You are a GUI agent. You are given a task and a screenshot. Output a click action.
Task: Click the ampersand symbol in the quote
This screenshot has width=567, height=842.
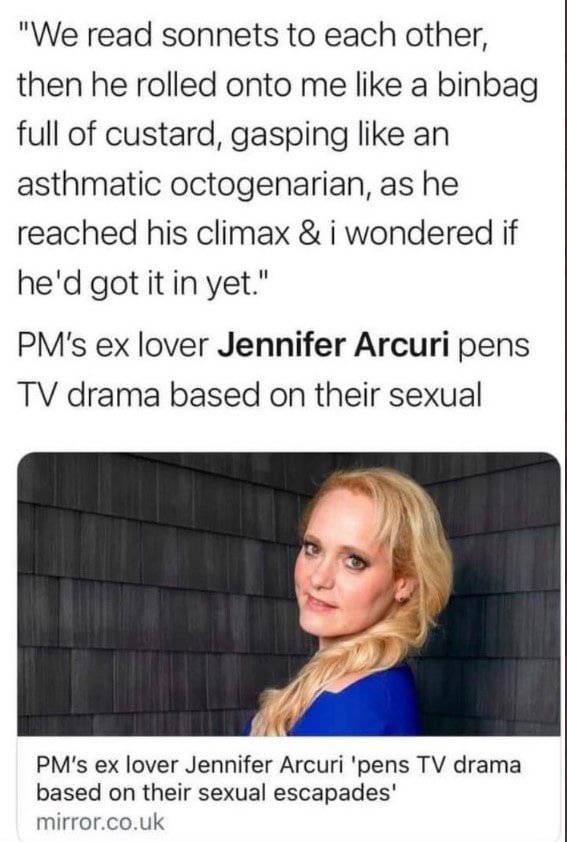pyautogui.click(x=308, y=234)
